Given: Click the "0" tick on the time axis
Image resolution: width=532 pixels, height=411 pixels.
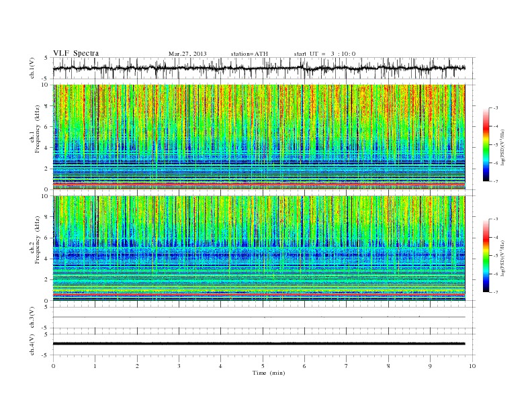Looking at the screenshot, I should [x=53, y=366].
